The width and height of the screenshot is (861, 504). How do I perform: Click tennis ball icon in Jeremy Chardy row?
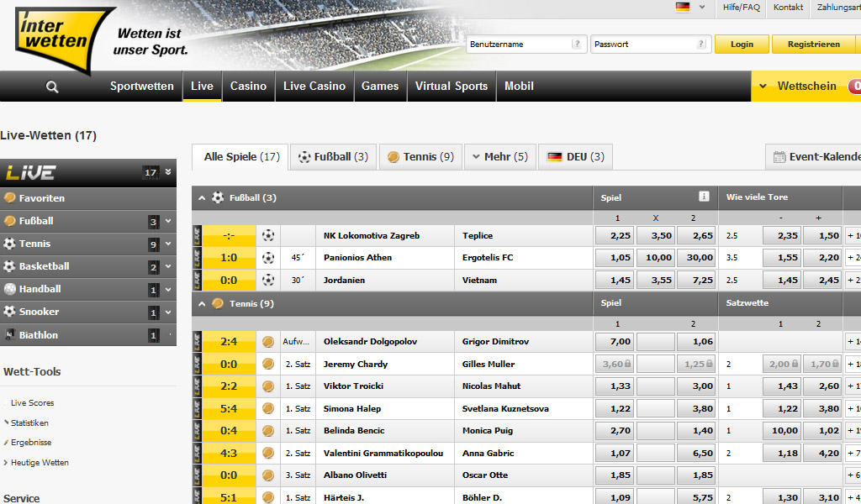pos(268,365)
